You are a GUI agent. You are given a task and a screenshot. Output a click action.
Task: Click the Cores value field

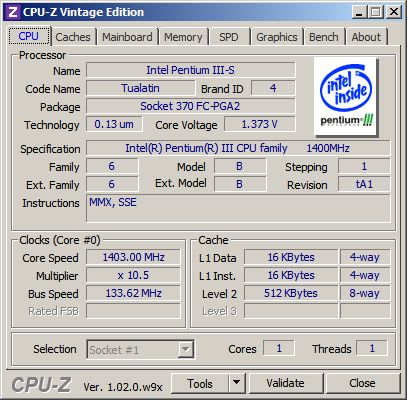click(x=279, y=348)
